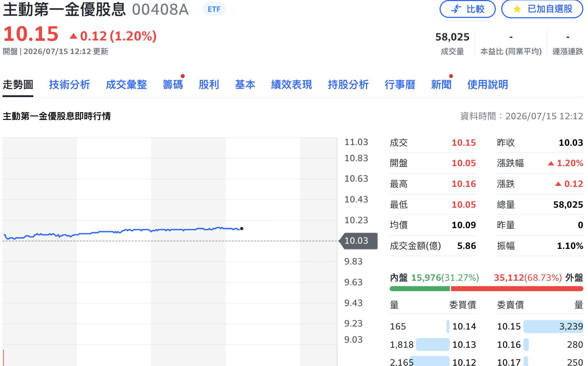The image size is (588, 366).
Task: Click the ask volume 3,239
Action: click(571, 327)
